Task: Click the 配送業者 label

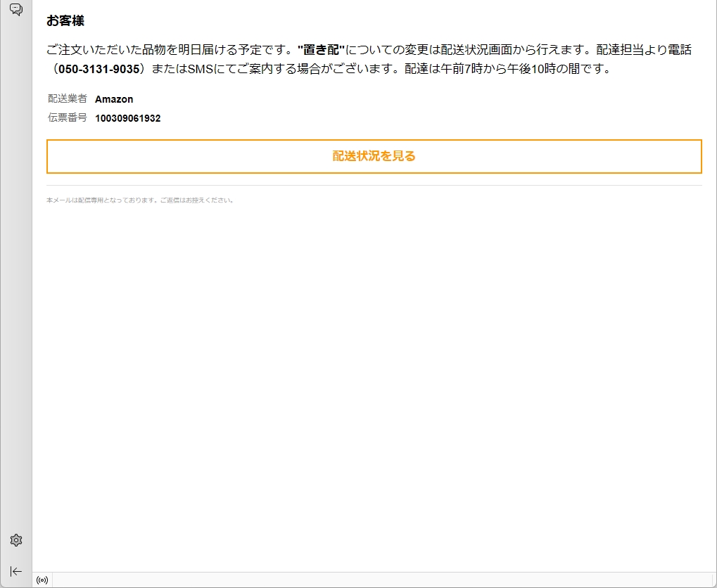Action: tap(68, 99)
